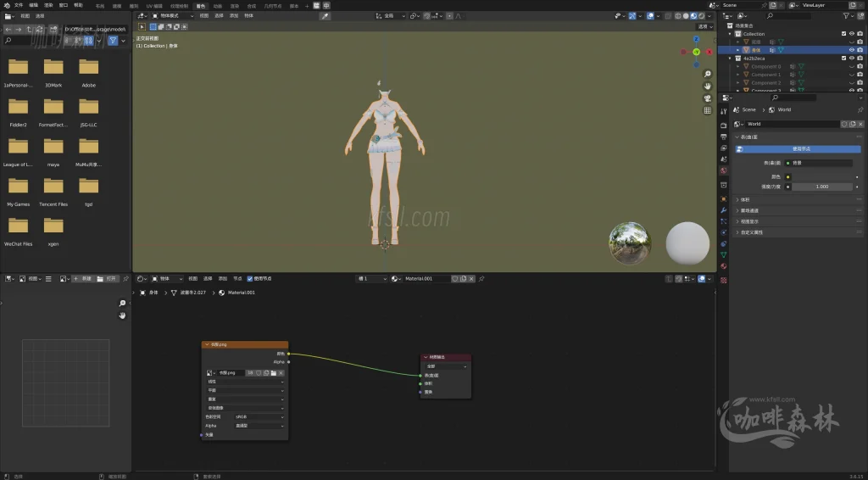Open the Tool properties tab icon
Image resolution: width=868 pixels, height=480 pixels.
724,112
